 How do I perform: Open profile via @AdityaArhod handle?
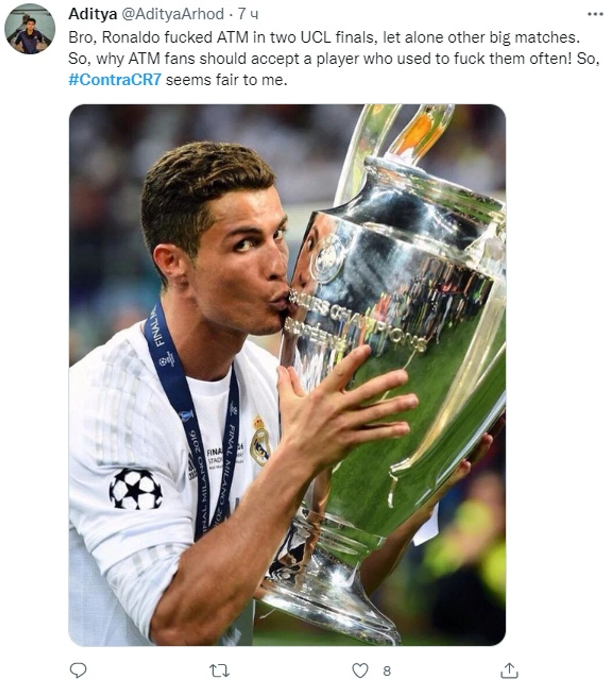[173, 14]
